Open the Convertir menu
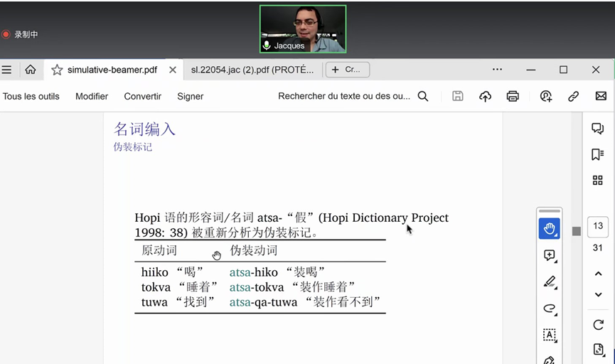This screenshot has height=364, width=615. [142, 96]
